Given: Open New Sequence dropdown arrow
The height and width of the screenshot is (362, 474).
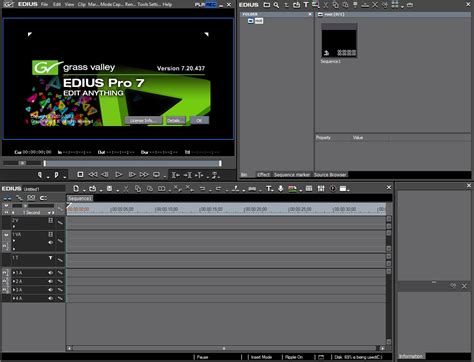Looking at the screenshot, I should 84,190.
